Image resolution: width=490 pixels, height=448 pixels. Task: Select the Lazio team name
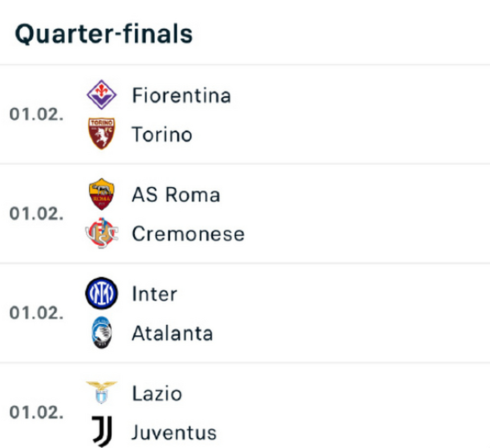(157, 393)
